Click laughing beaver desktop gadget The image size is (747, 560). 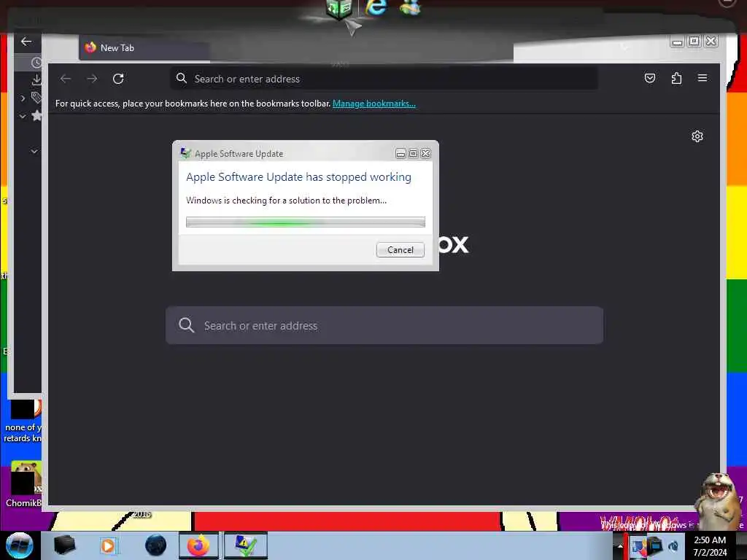click(x=719, y=501)
